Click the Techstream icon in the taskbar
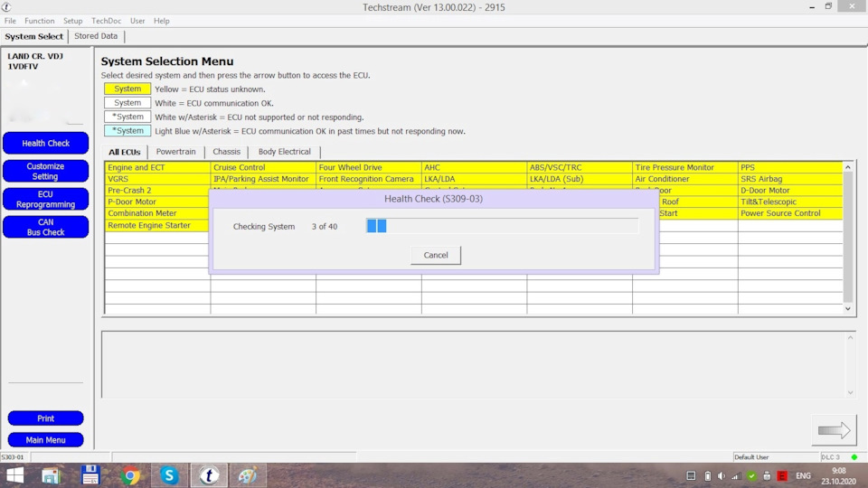The width and height of the screenshot is (868, 488). pos(209,475)
